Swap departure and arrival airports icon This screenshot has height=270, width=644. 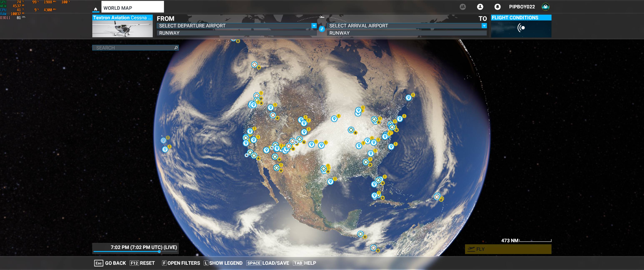coord(322,29)
